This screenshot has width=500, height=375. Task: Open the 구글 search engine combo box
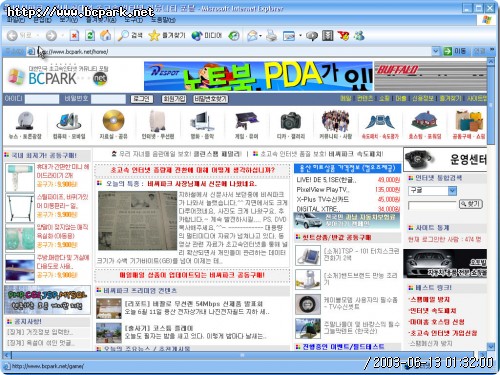pyautogui.click(x=432, y=191)
